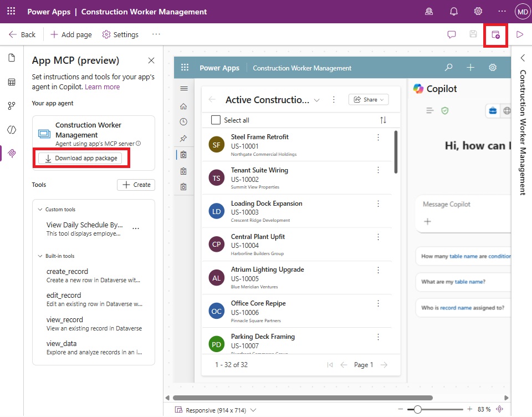Open the Responsive size dropdown
Image resolution: width=532 pixels, height=417 pixels.
click(253, 410)
